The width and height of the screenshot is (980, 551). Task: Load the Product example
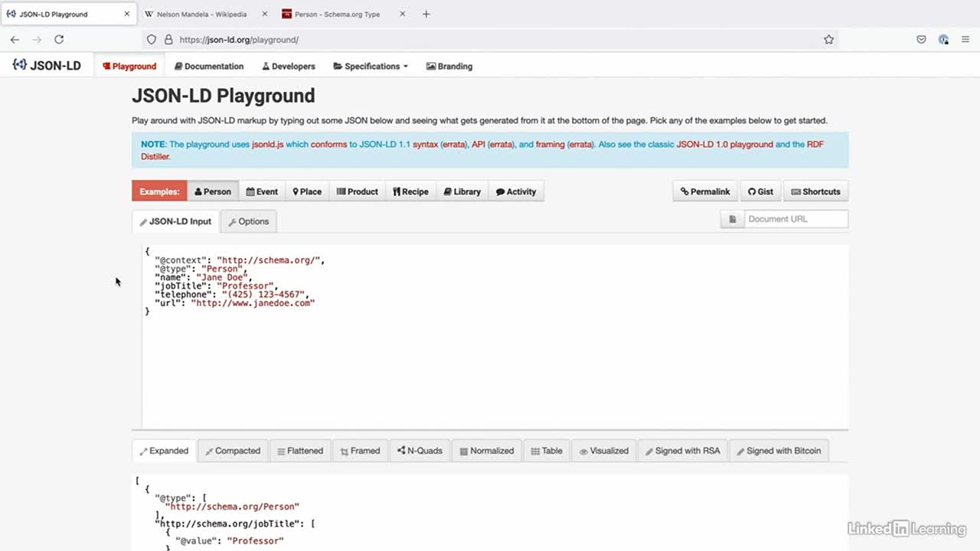coord(358,191)
